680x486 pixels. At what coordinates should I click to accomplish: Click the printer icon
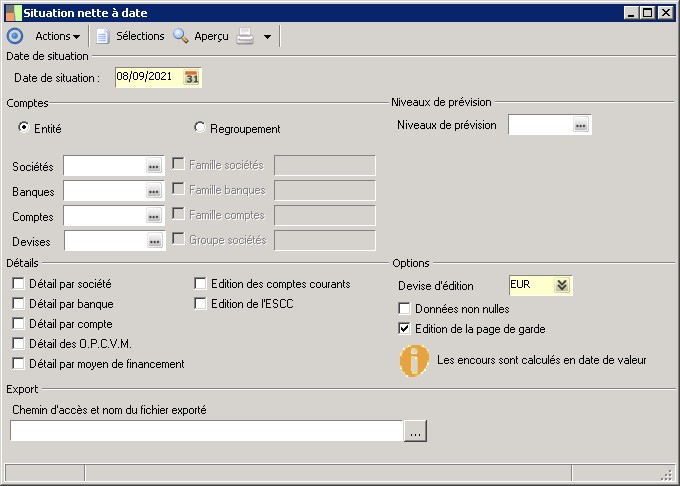(245, 37)
